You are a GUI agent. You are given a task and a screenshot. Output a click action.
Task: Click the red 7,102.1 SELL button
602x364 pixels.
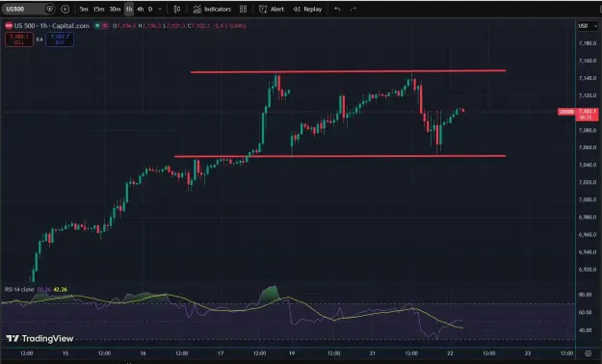[x=19, y=39]
